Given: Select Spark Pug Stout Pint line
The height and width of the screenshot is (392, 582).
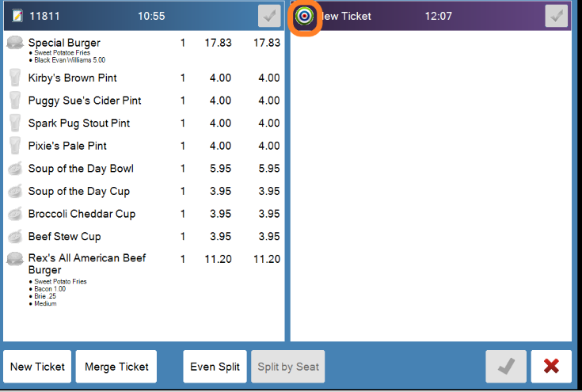Looking at the screenshot, I should point(143,123).
